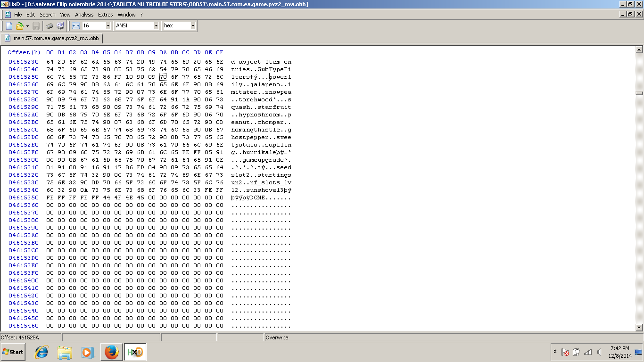Open the Extras menu
The width and height of the screenshot is (644, 362).
106,15
